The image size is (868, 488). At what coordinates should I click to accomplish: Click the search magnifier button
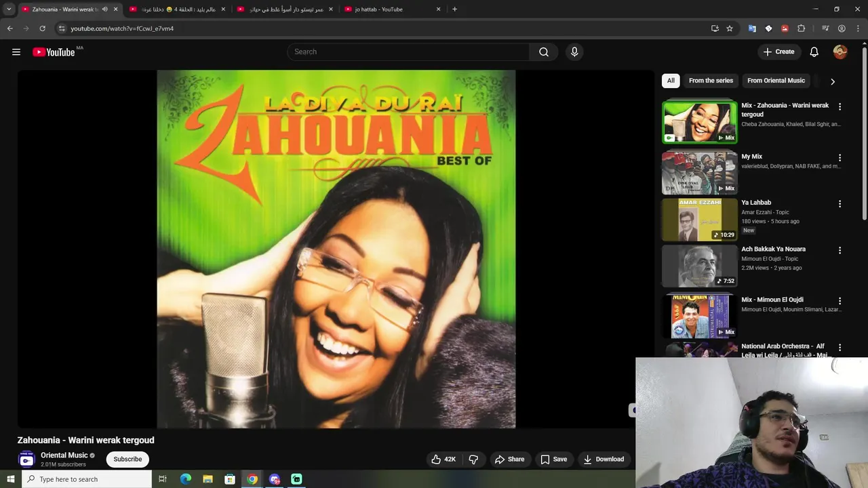(544, 52)
